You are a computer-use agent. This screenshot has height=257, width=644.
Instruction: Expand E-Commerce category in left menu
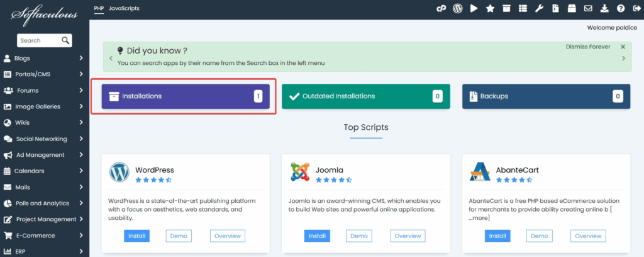click(44, 236)
